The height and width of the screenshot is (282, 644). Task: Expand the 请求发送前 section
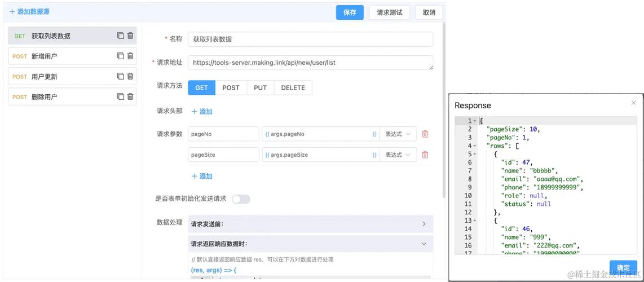click(310, 224)
